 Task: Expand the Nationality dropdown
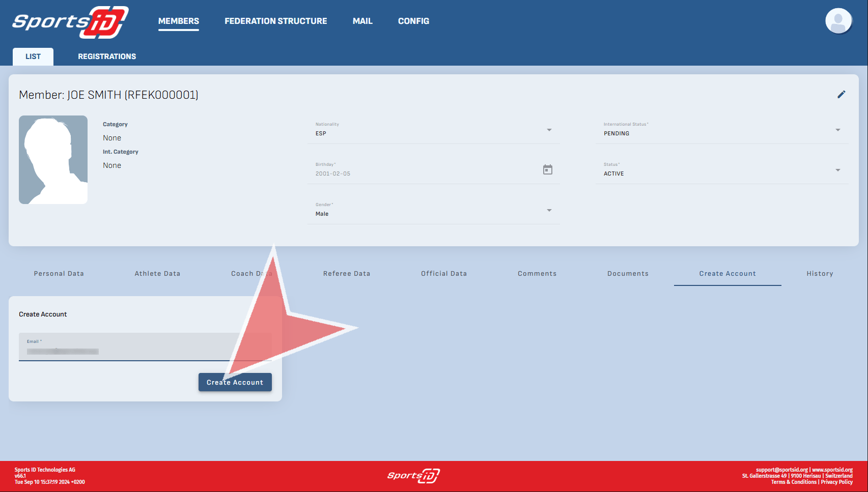pyautogui.click(x=549, y=130)
